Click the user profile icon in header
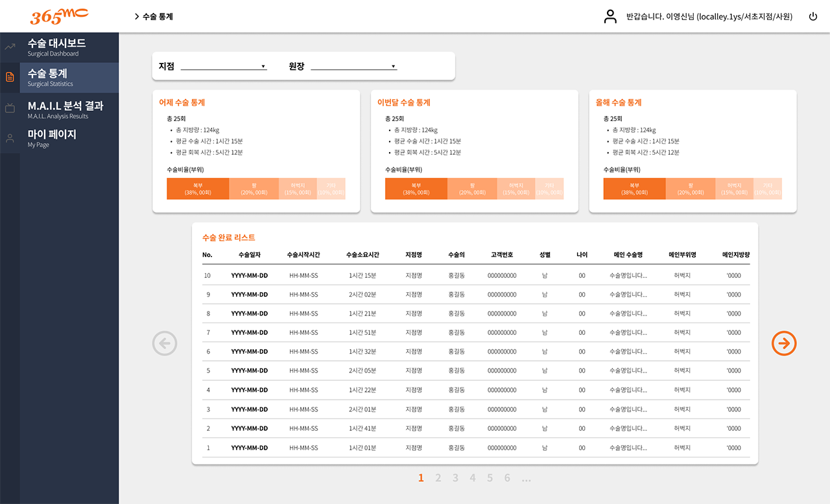830x504 pixels. pos(610,17)
